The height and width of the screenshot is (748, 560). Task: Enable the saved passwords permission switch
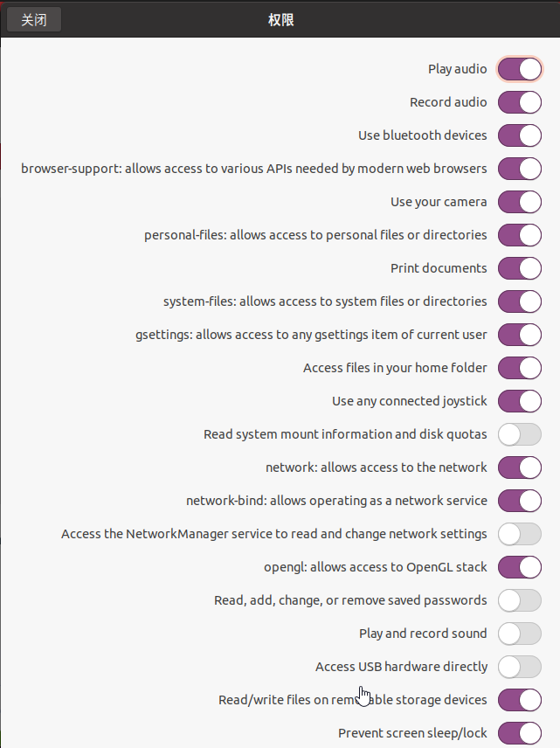[x=520, y=600]
